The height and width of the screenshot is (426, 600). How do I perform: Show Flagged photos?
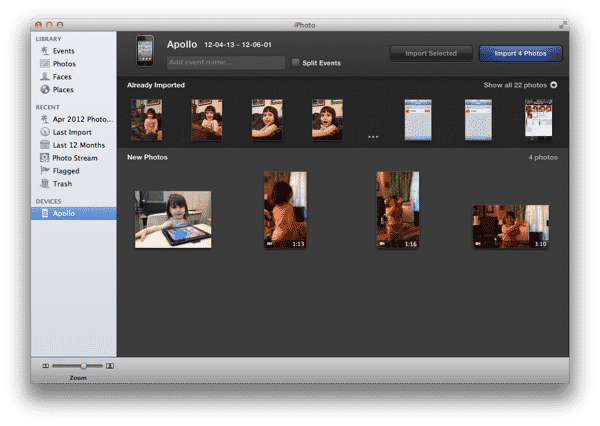pos(66,171)
